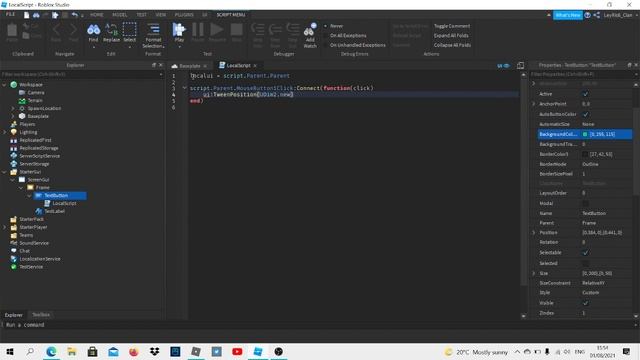Click the Replace tool icon
This screenshot has width=640, height=360.
coord(111,30)
